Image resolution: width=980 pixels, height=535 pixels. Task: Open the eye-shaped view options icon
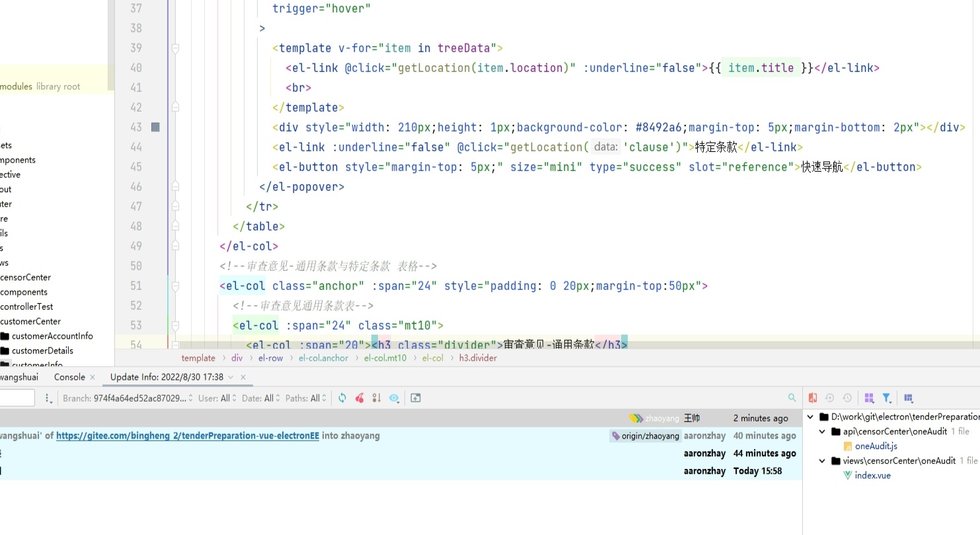(x=395, y=398)
